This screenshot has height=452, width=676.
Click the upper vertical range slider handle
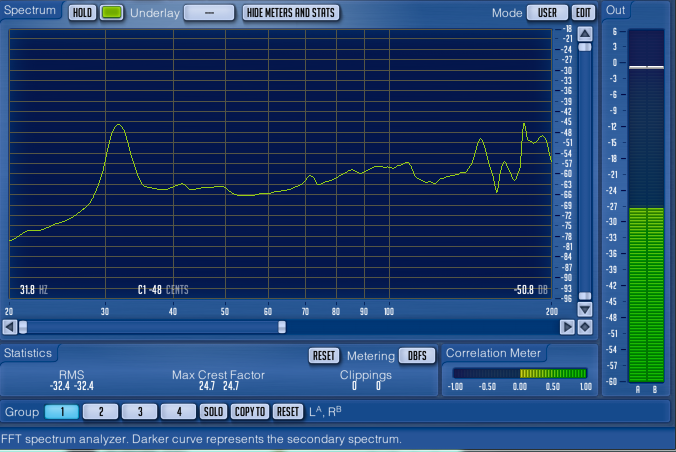point(585,47)
